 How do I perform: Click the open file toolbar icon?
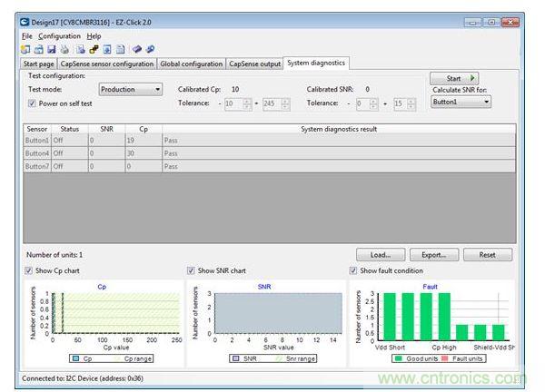(38, 49)
